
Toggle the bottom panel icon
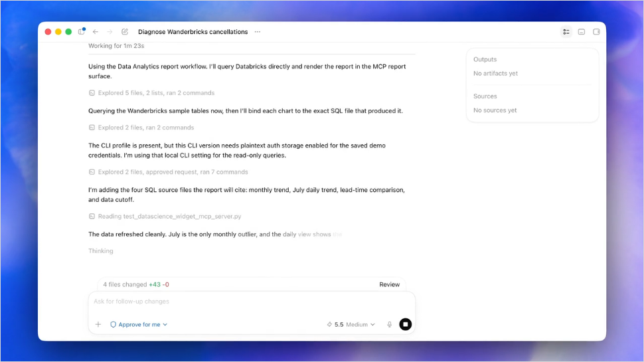582,32
